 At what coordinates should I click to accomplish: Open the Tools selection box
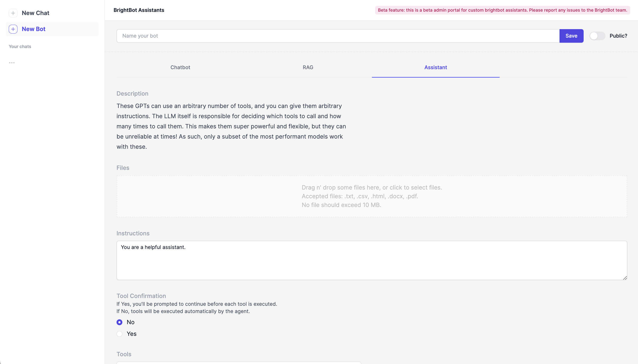click(x=239, y=363)
